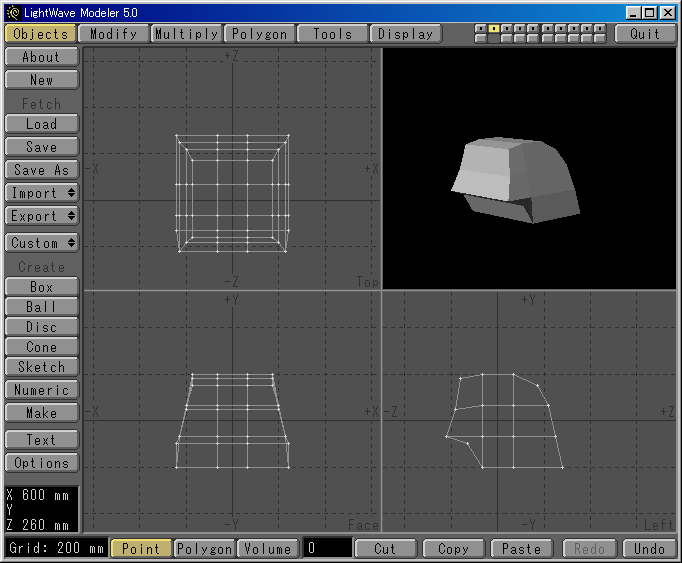The image size is (682, 563).
Task: Open the Multiply tab
Action: coord(186,33)
